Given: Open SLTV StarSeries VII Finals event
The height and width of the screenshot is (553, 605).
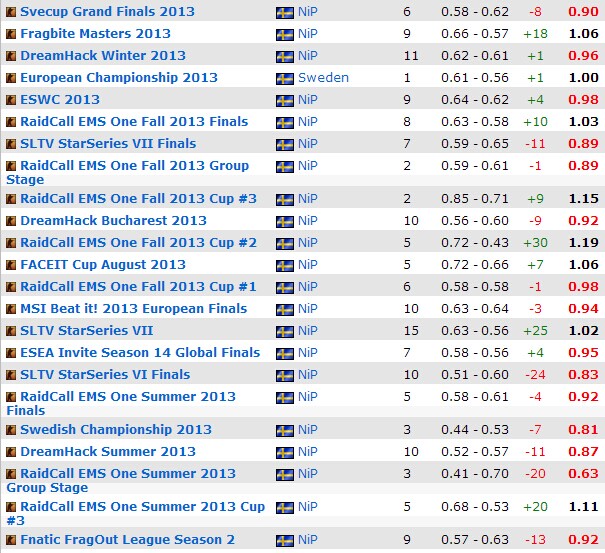Looking at the screenshot, I should coord(108,144).
